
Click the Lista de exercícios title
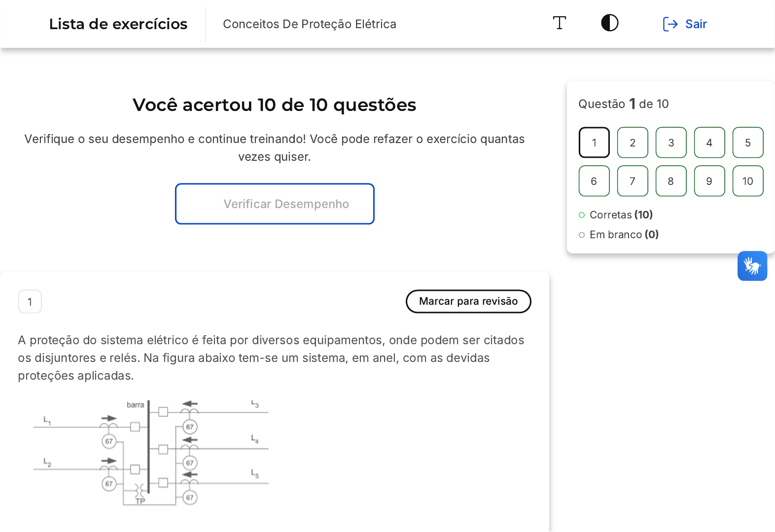[x=118, y=24]
